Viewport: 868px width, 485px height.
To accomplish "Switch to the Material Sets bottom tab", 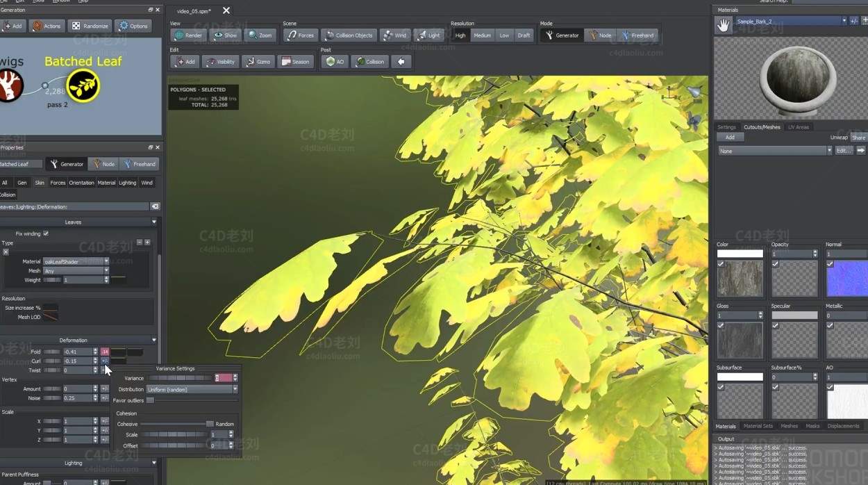I will tap(758, 426).
